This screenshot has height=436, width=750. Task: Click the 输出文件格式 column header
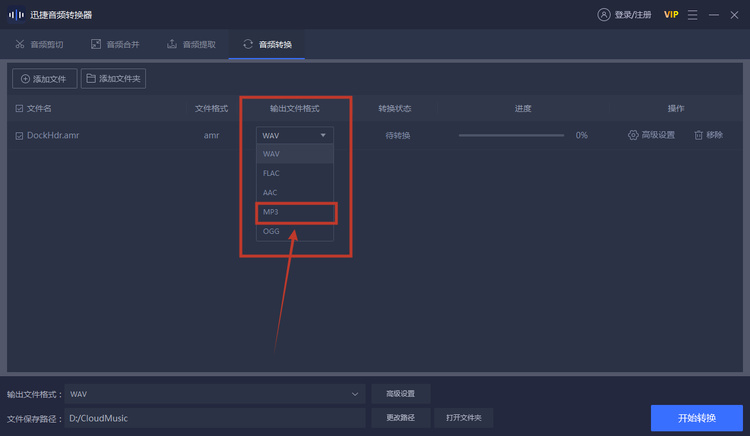coord(295,109)
